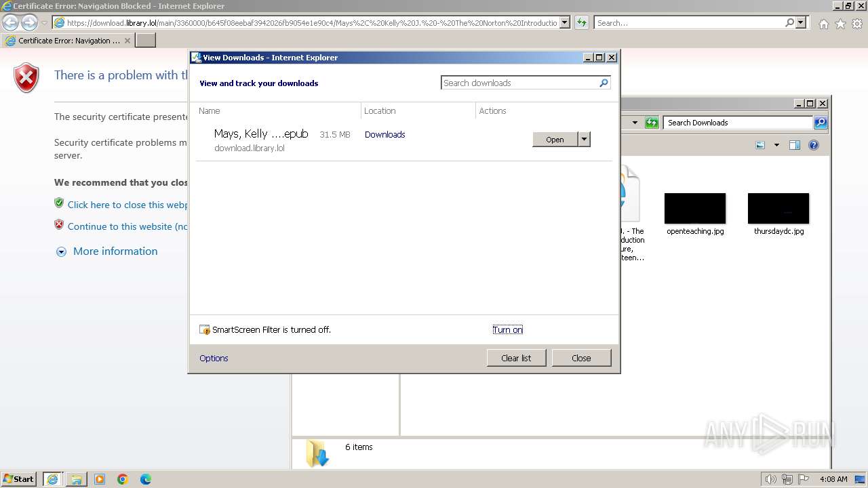Expand the address bar autocomplete dropdown
Image resolution: width=868 pixels, height=488 pixels.
[x=565, y=22]
